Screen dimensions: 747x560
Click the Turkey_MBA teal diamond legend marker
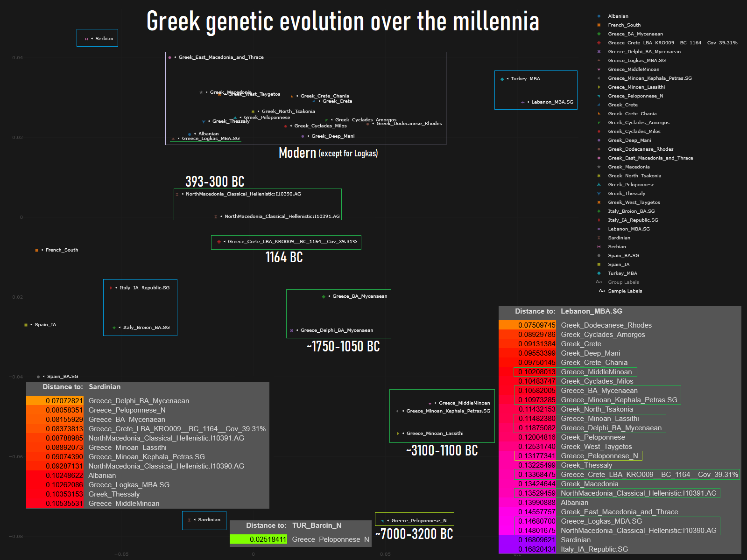[x=599, y=273]
